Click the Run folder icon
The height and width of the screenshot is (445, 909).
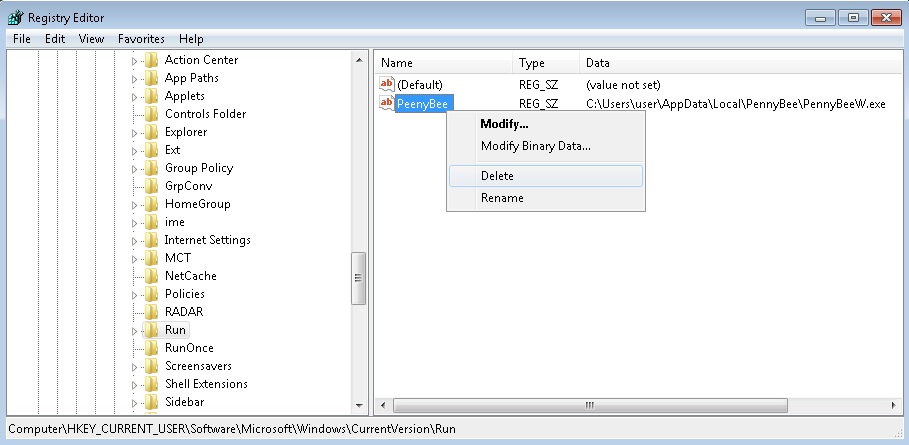tap(151, 330)
